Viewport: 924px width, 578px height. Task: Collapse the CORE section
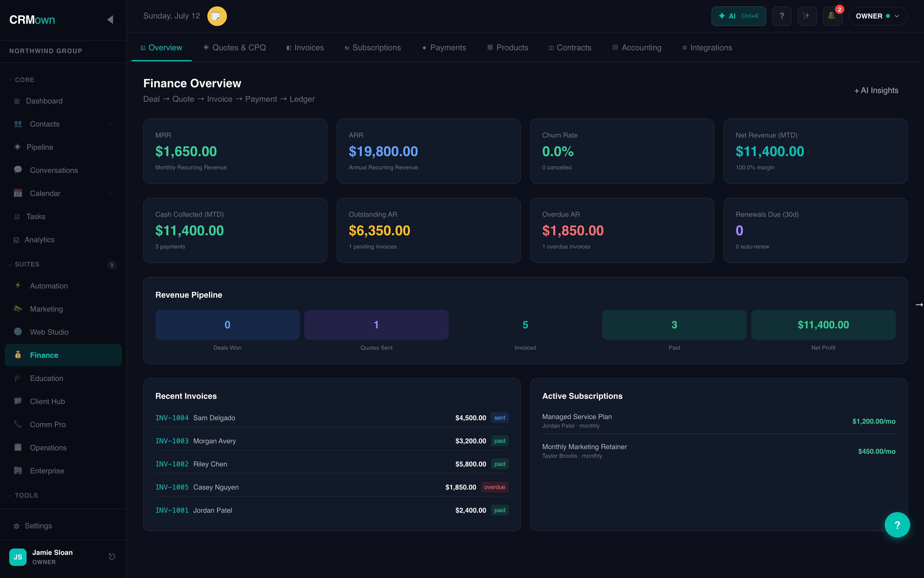coord(22,80)
